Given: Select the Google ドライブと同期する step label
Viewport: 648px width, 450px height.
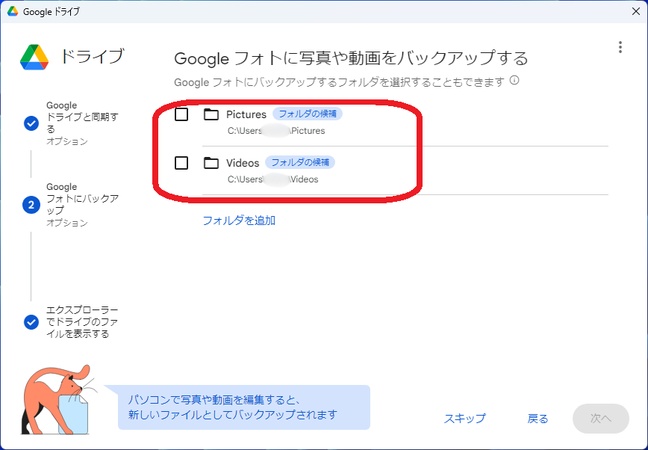Looking at the screenshot, I should (82, 117).
